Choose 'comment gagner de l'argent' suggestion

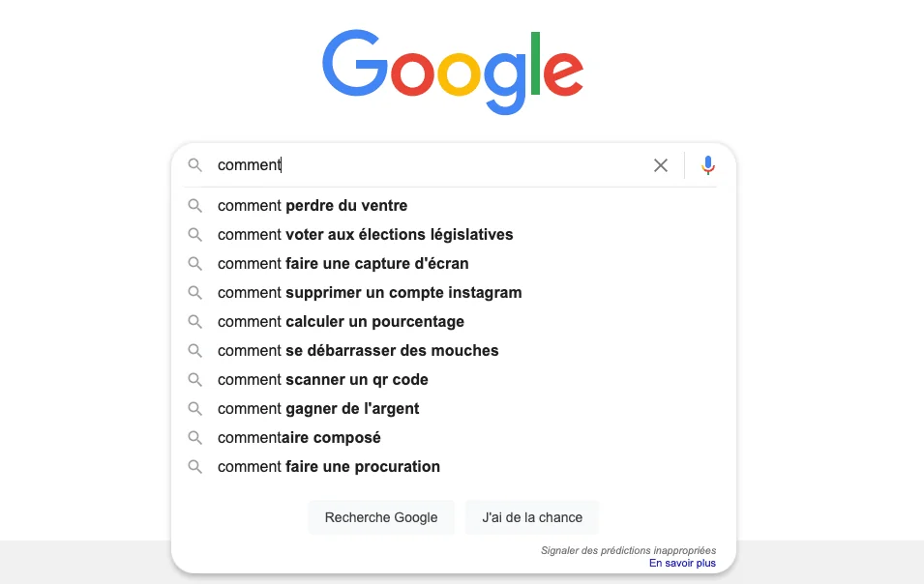tap(318, 409)
